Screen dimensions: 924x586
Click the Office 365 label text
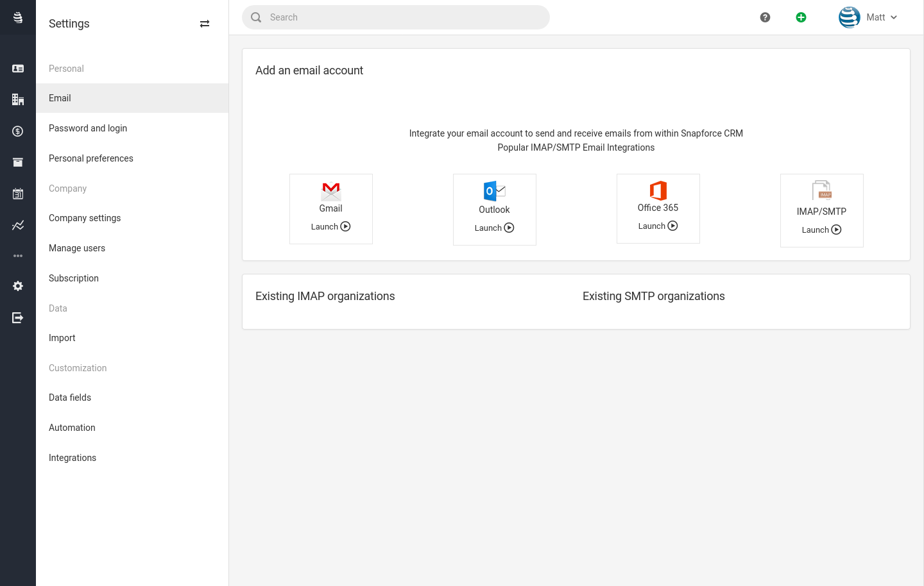click(658, 208)
